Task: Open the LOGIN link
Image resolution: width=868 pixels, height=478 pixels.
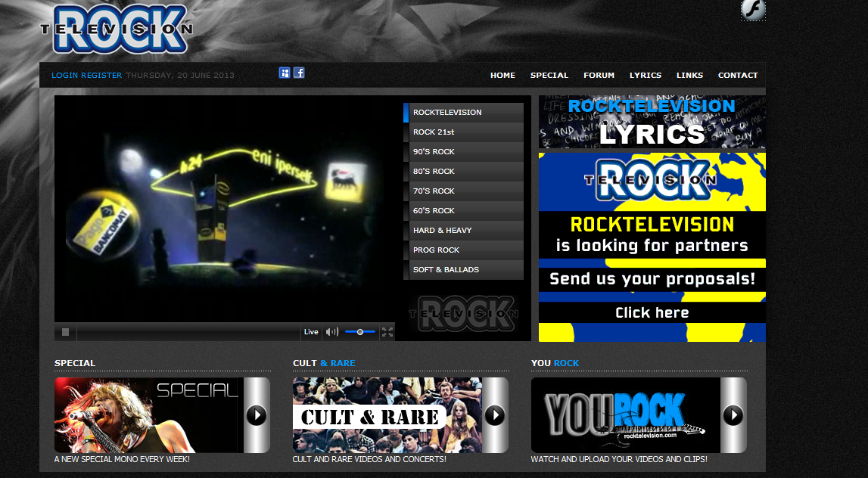Action: point(65,75)
